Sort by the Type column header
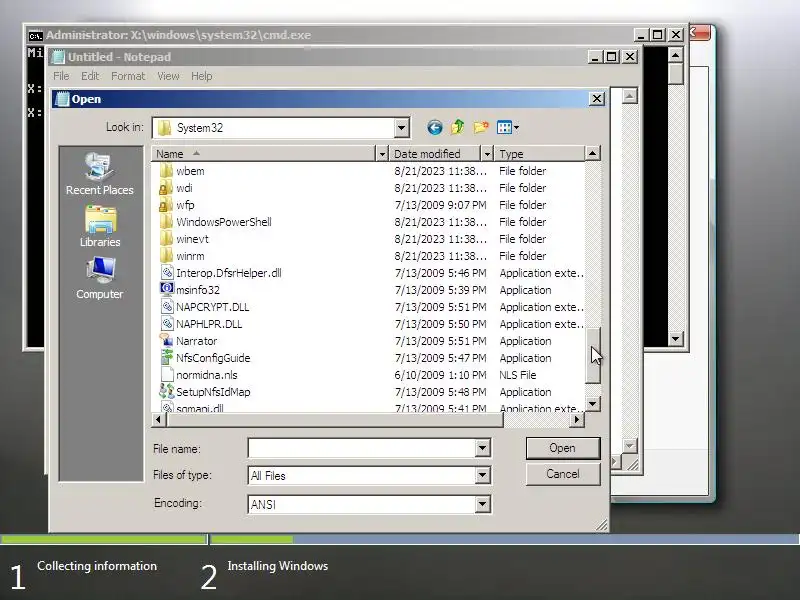Image resolution: width=800 pixels, height=600 pixels. click(x=540, y=154)
